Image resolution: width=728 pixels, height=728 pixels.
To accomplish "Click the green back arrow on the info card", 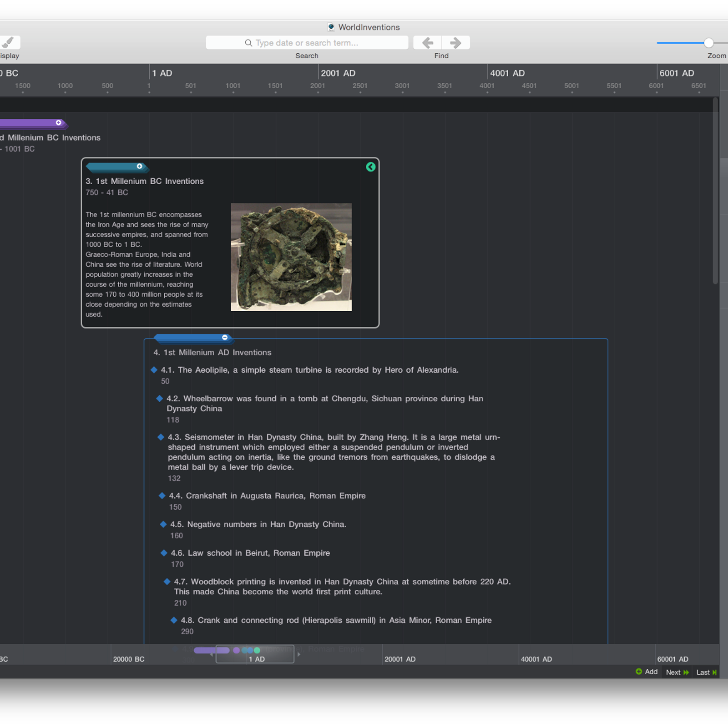I will point(371,167).
